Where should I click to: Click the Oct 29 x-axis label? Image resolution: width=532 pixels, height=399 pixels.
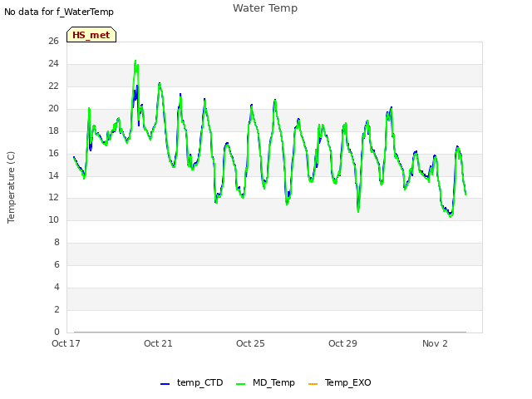[342, 343]
